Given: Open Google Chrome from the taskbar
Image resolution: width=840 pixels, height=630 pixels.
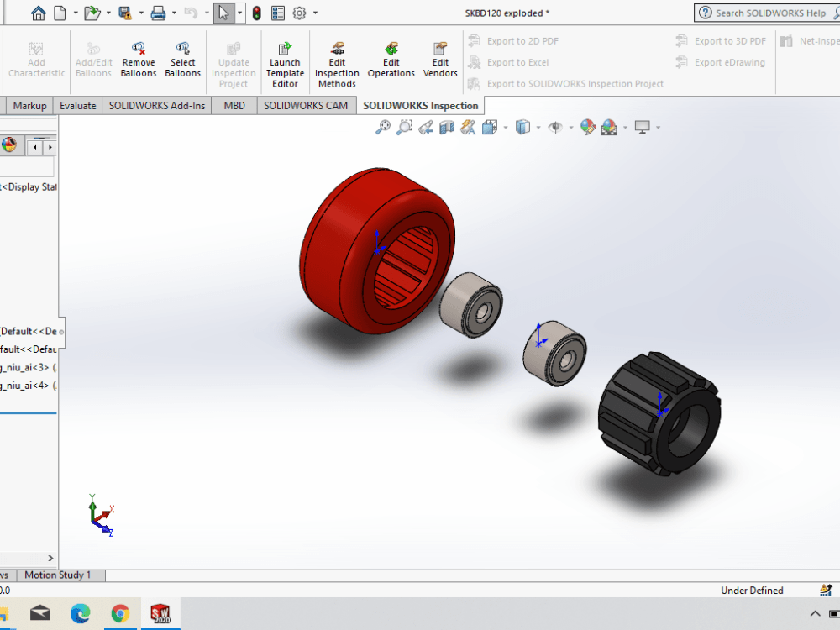Looking at the screenshot, I should (x=120, y=614).
